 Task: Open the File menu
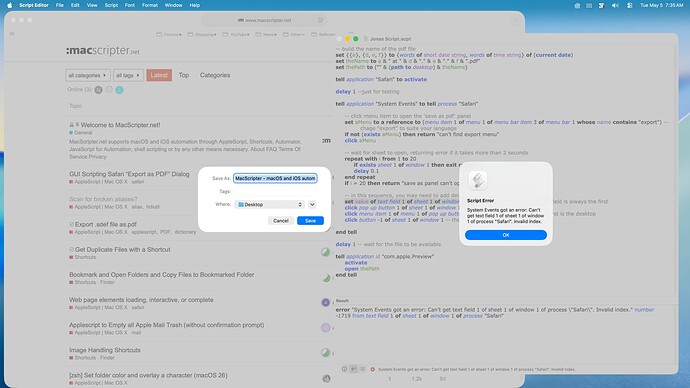tap(59, 5)
